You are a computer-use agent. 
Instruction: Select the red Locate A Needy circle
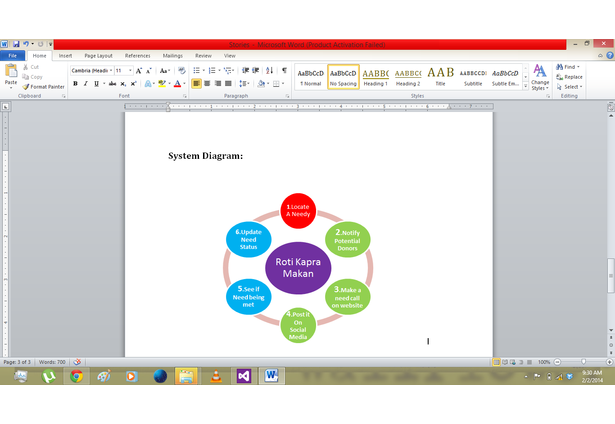(298, 211)
